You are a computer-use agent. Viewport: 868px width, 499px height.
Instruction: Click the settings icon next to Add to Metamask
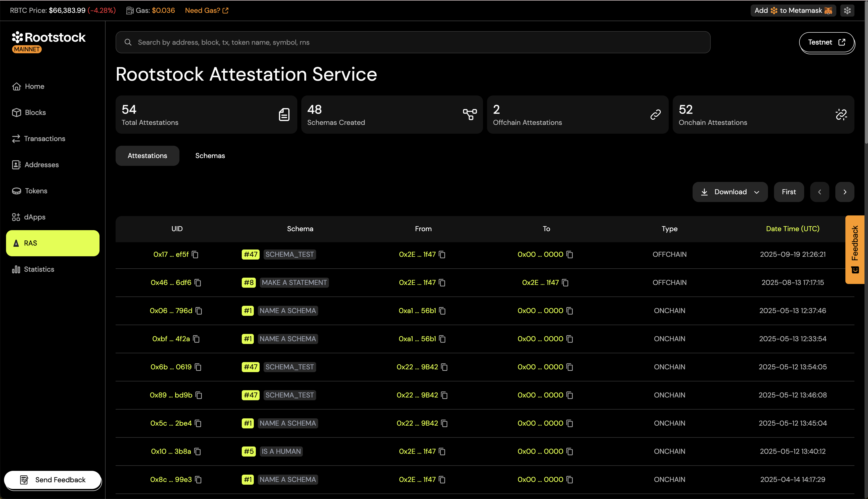coord(847,11)
